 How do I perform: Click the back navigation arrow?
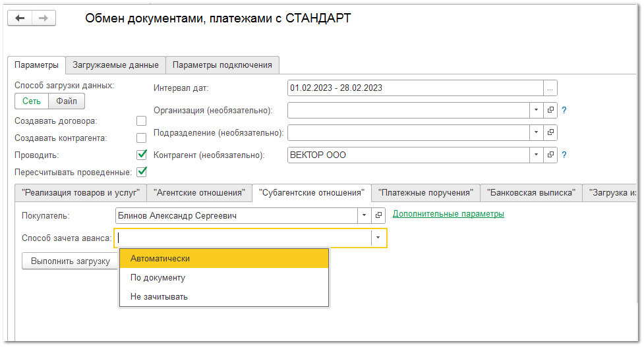(x=20, y=18)
